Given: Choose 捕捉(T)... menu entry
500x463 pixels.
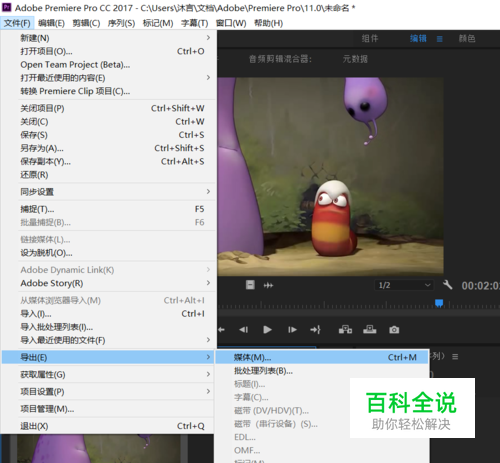Looking at the screenshot, I should (x=108, y=209).
